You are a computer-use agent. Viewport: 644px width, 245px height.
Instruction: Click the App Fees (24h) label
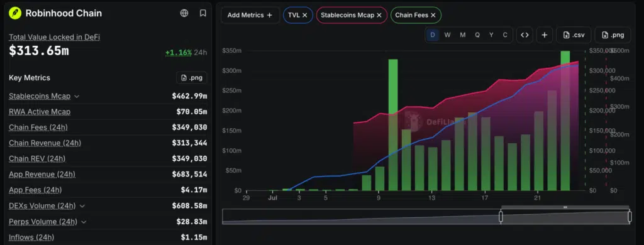point(35,190)
